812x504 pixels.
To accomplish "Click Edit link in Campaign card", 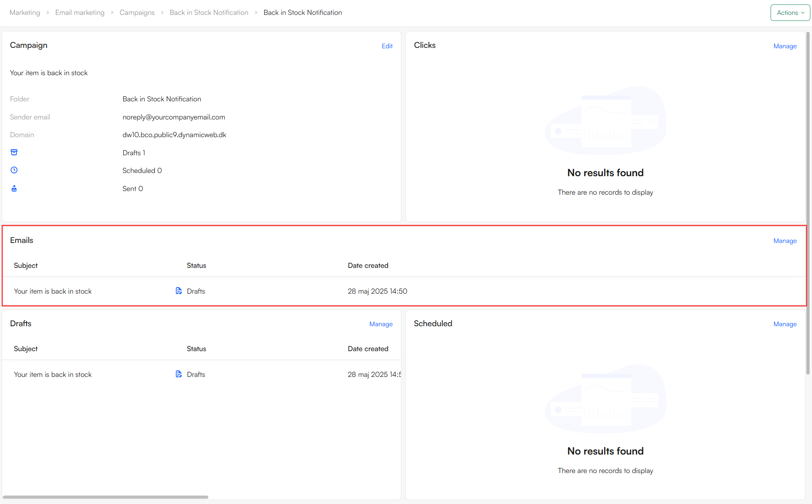I will pyautogui.click(x=387, y=46).
